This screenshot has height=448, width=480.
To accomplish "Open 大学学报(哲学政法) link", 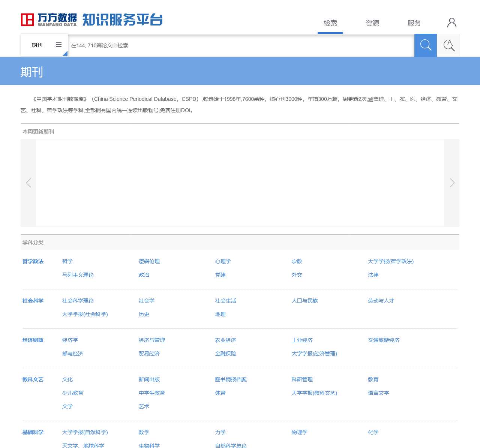I will [x=391, y=262].
